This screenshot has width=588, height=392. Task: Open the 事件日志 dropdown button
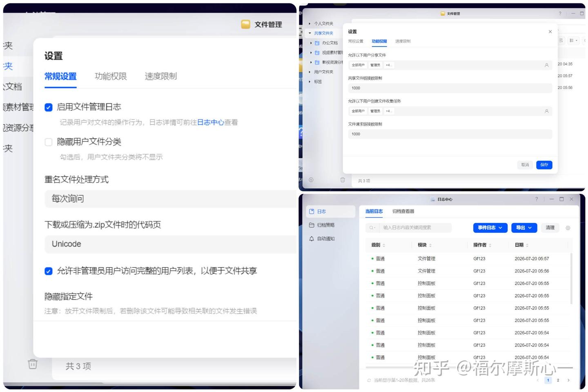490,228
